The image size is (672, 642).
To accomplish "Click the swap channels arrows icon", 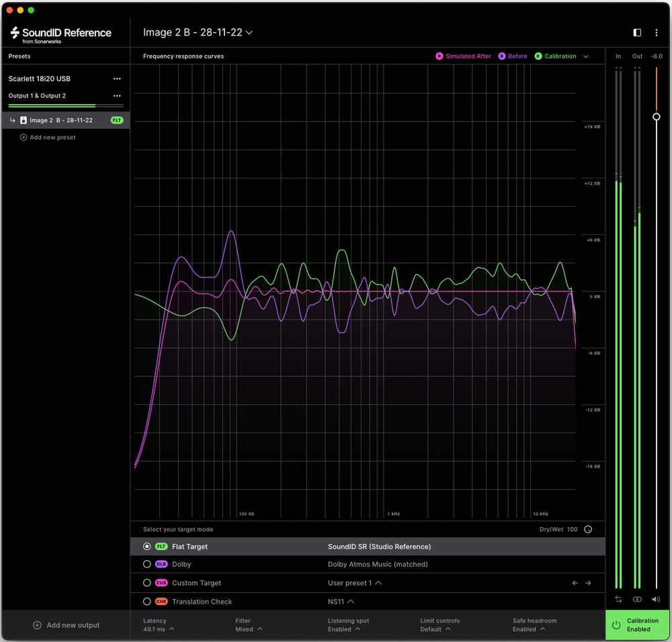I will tap(618, 599).
